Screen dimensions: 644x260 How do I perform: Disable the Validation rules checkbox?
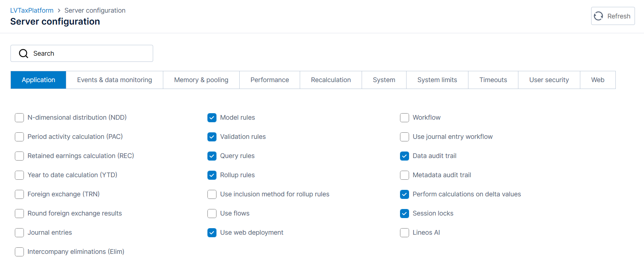[212, 137]
